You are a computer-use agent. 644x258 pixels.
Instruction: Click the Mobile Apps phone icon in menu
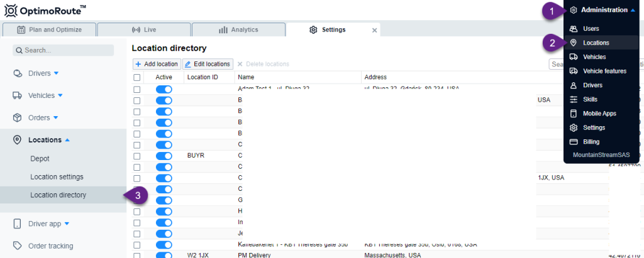pyautogui.click(x=574, y=114)
